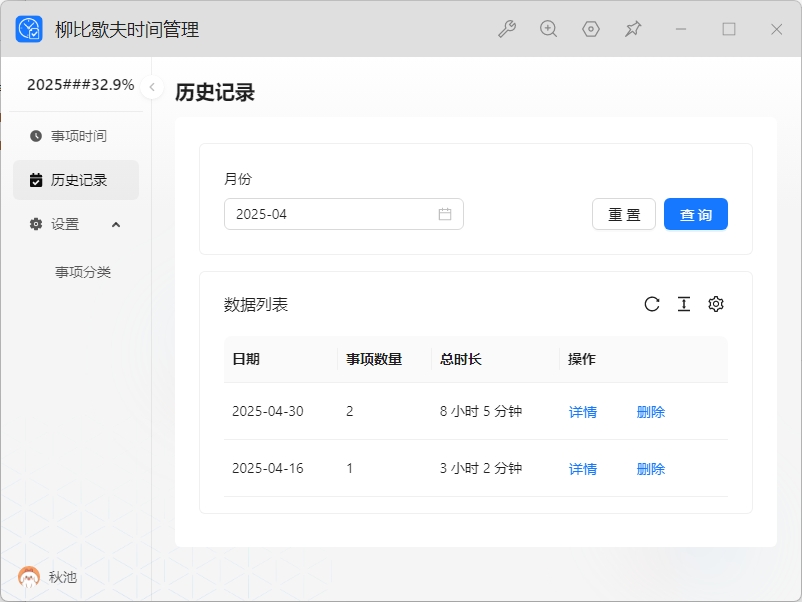
Task: Open 事项分类 submenu item
Action: 83,272
